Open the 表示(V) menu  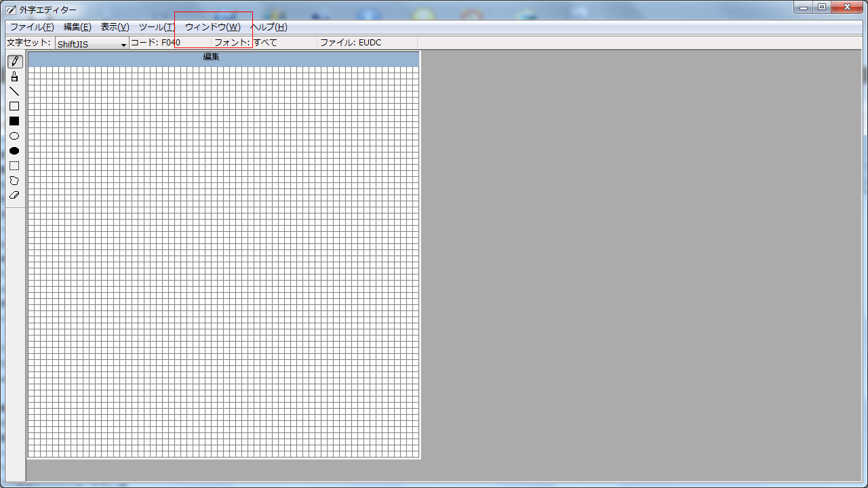point(115,27)
